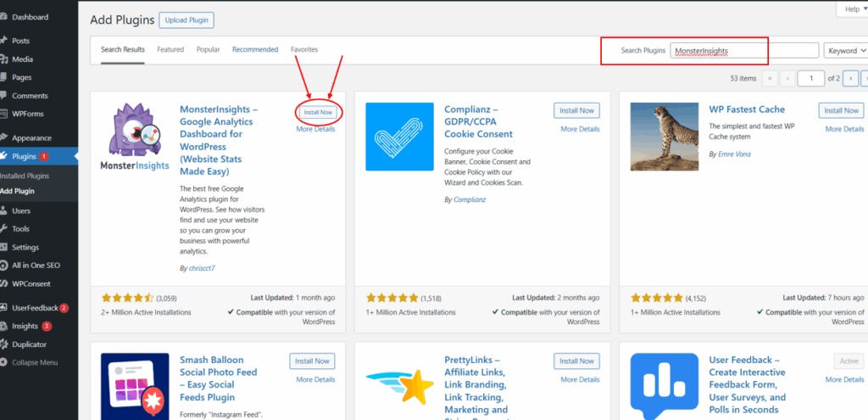Install Smash Balloon Social Photo Feed
The image size is (868, 420).
[312, 361]
